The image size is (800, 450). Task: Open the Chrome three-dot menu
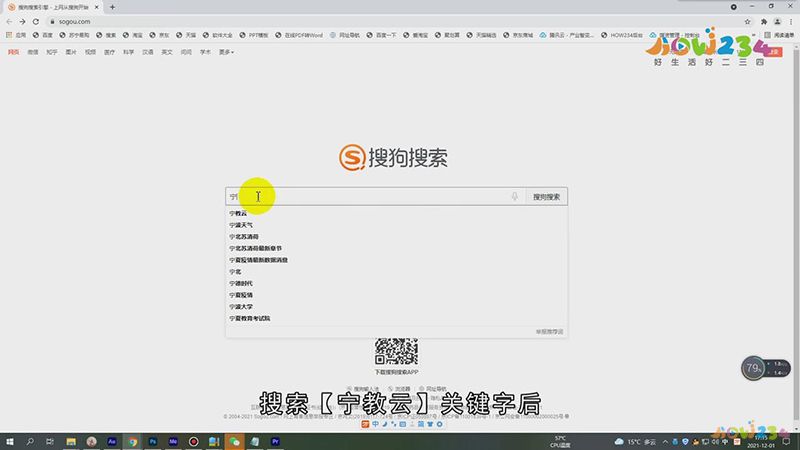[791, 21]
